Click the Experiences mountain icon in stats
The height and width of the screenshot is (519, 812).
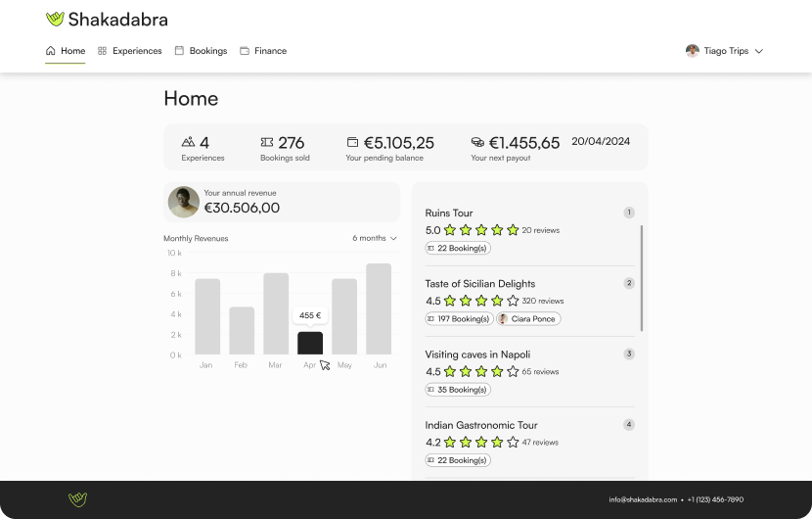[189, 143]
